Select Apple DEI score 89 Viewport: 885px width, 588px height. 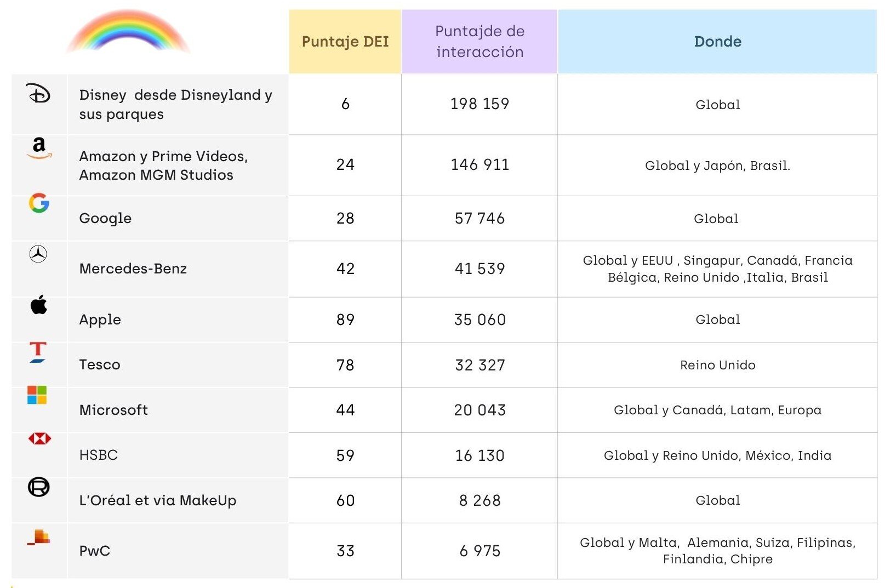pos(345,319)
